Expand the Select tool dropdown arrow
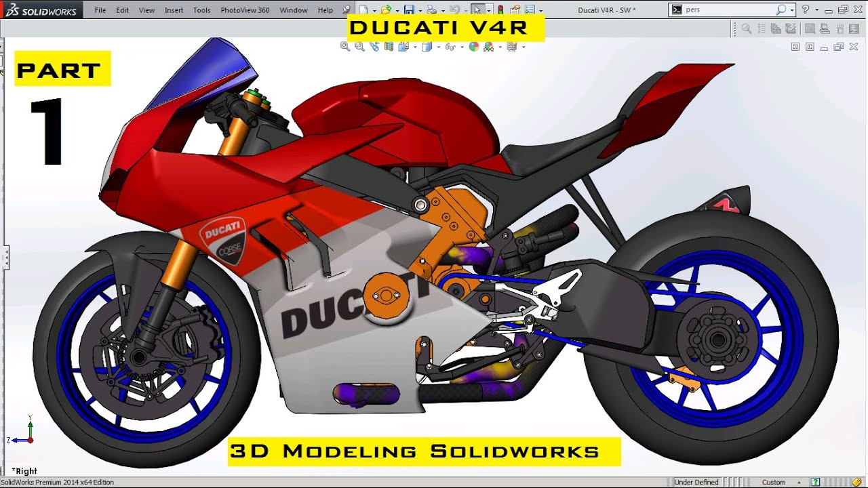868x488 pixels. tap(489, 11)
